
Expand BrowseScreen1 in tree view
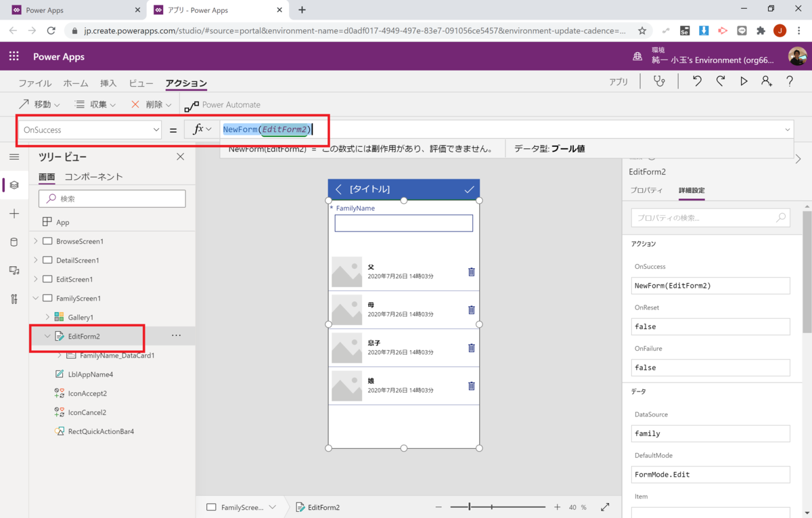click(x=36, y=241)
